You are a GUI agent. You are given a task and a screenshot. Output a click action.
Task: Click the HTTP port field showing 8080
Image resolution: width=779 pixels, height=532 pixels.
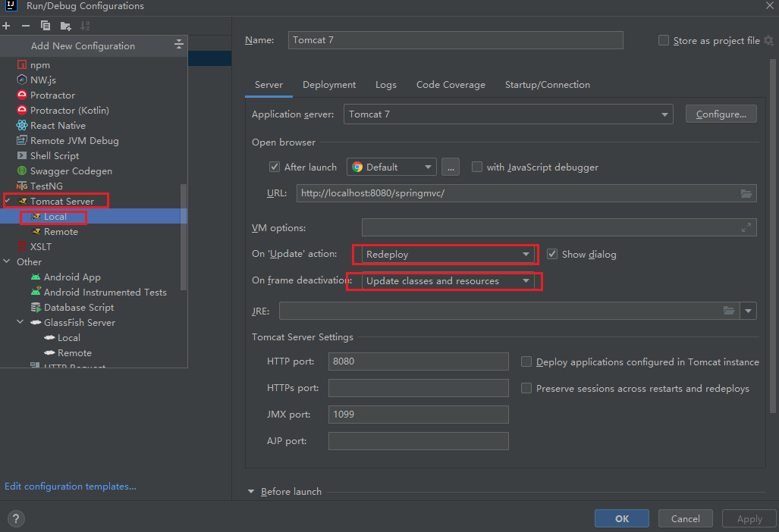418,361
